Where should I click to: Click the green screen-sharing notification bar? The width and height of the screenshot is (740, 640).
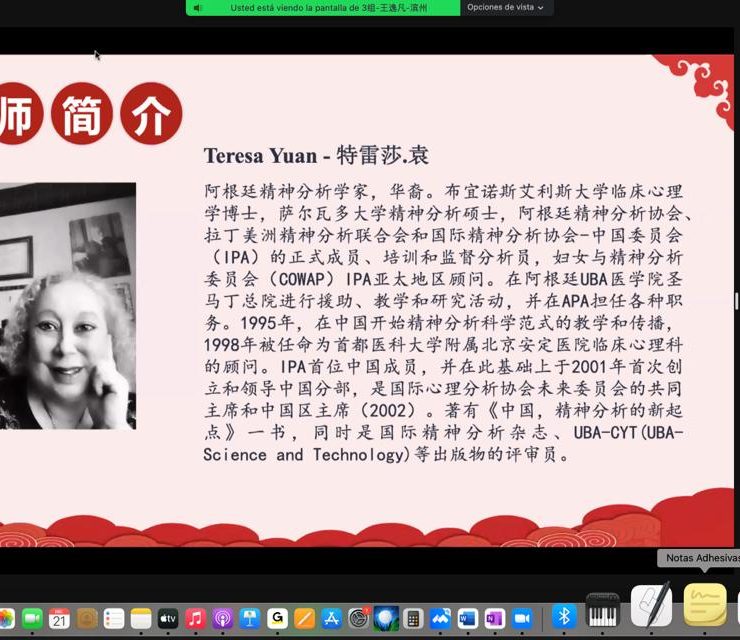323,8
